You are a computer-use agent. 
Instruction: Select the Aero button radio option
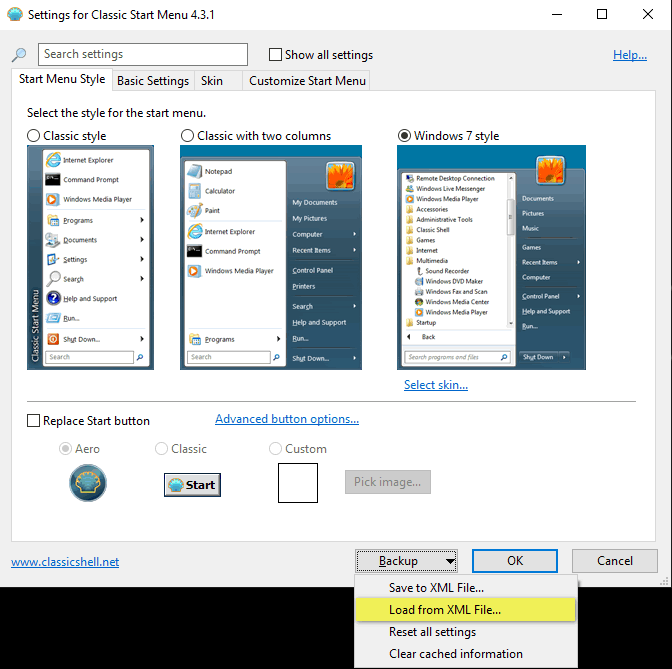pyautogui.click(x=65, y=449)
